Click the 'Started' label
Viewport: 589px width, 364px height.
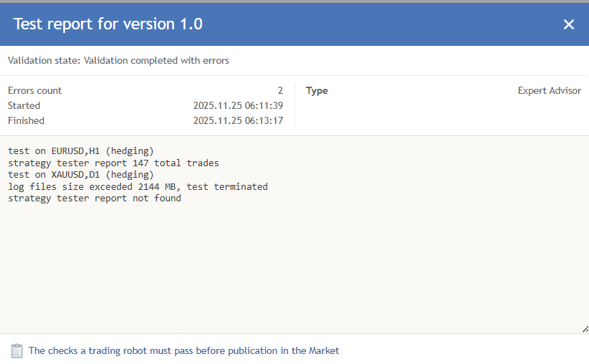[24, 106]
